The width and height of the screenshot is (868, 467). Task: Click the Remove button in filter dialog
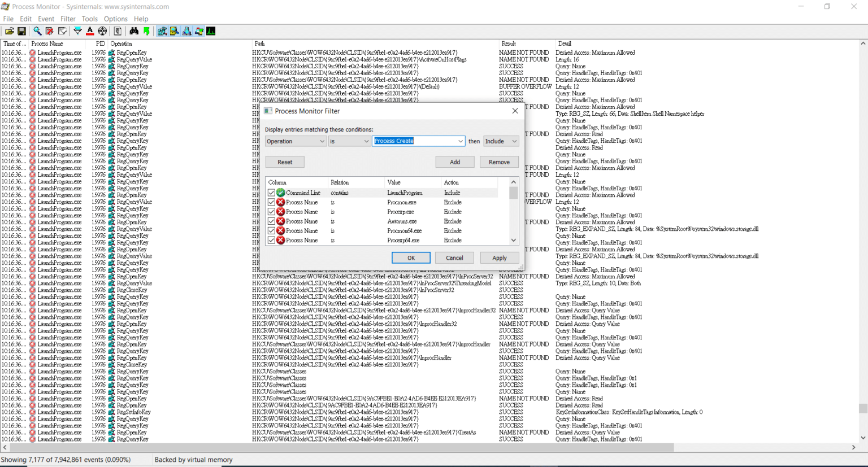pyautogui.click(x=499, y=162)
